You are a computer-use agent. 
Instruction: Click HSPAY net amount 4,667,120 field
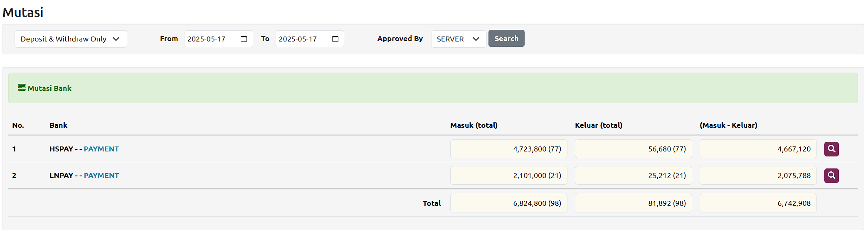pyautogui.click(x=758, y=149)
